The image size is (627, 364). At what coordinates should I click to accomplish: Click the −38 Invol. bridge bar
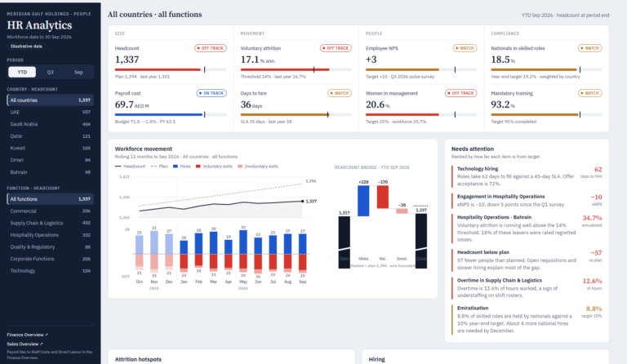402,211
